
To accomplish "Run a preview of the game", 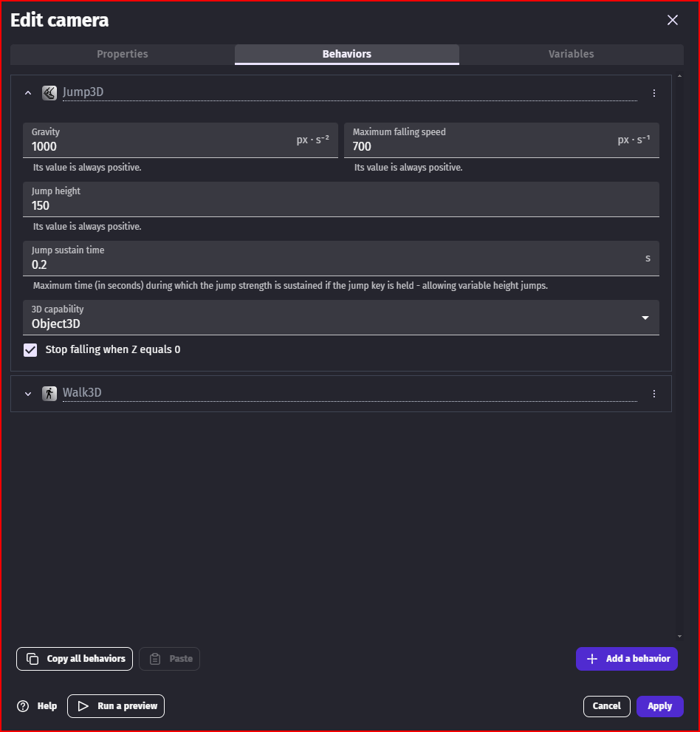I will coord(116,706).
